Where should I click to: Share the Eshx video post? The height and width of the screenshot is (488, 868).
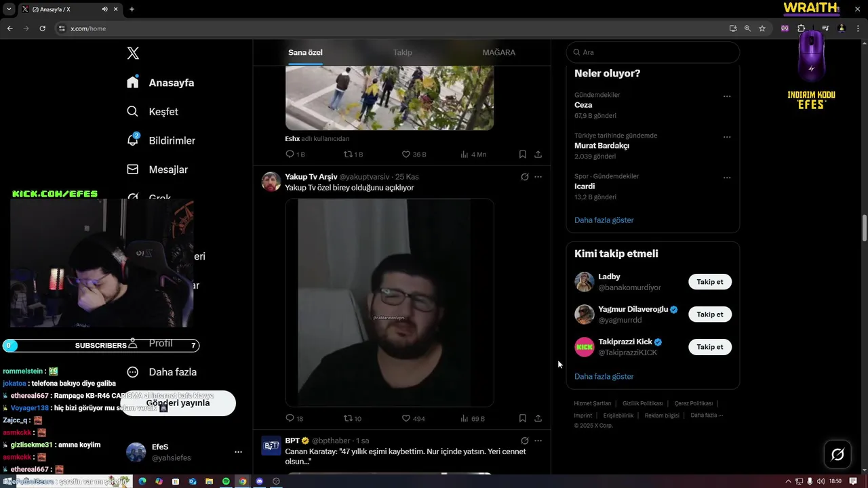click(x=538, y=155)
